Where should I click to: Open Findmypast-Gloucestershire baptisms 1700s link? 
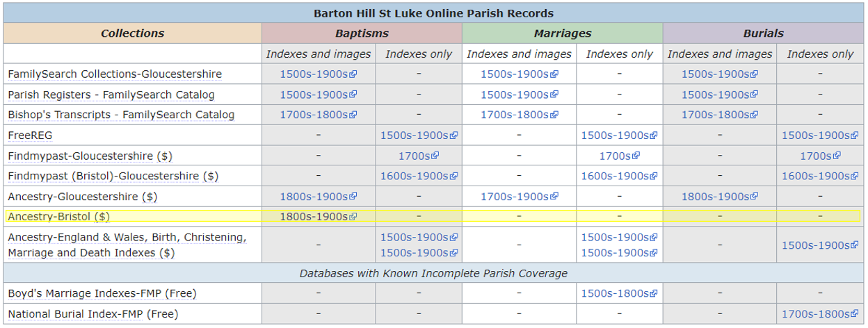(419, 156)
